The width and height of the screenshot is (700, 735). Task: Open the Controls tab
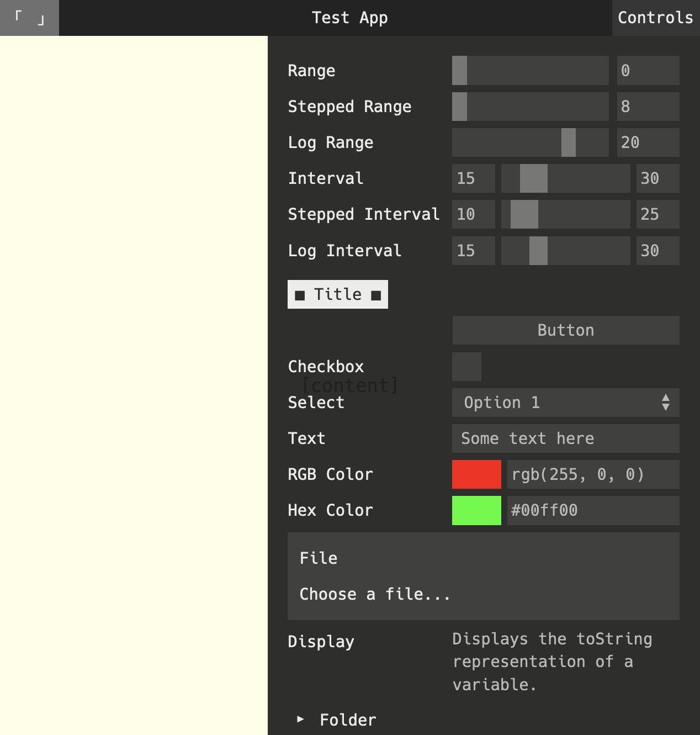[655, 18]
